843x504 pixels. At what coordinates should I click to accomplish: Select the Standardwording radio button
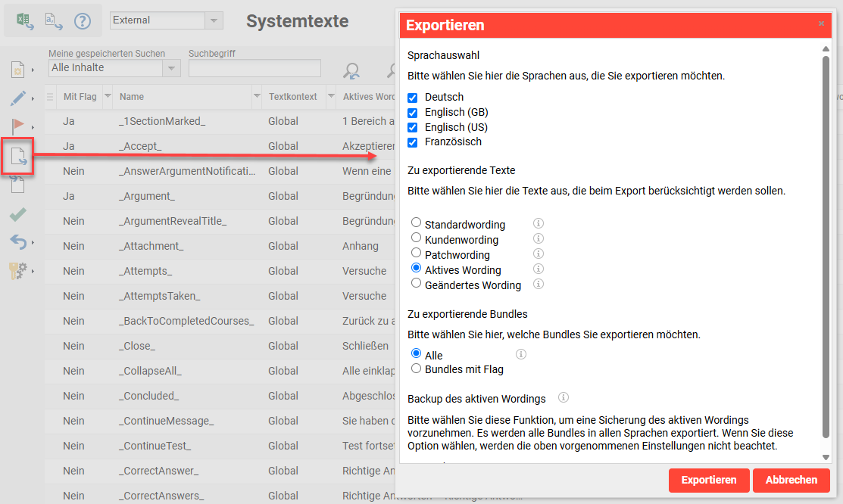[417, 222]
